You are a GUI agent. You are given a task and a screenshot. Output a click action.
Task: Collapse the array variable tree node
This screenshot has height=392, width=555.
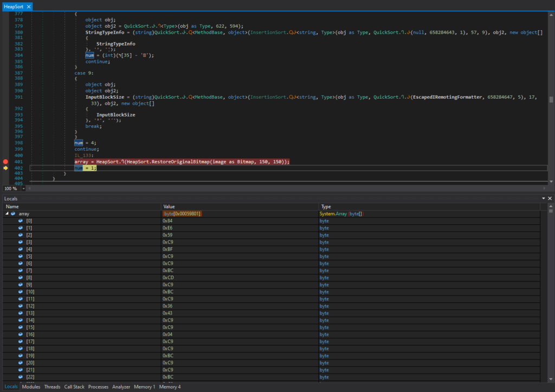7,214
